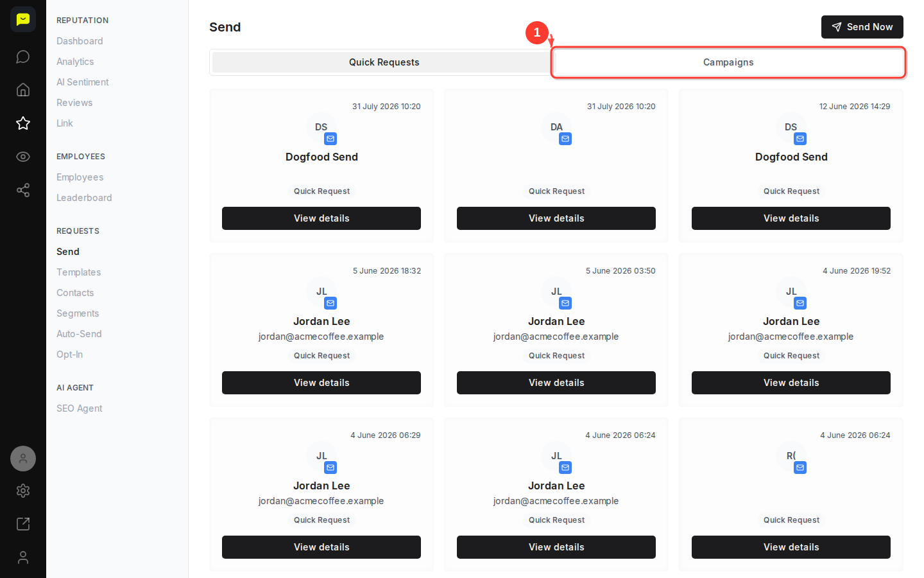View details of the 4 June 19:52 request
924x578 pixels.
pyautogui.click(x=791, y=383)
